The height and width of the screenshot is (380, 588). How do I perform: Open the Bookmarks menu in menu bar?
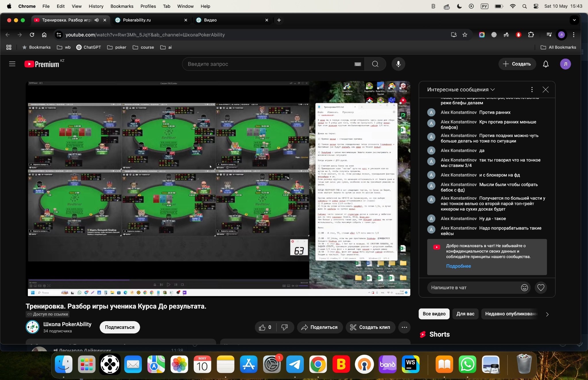122,6
